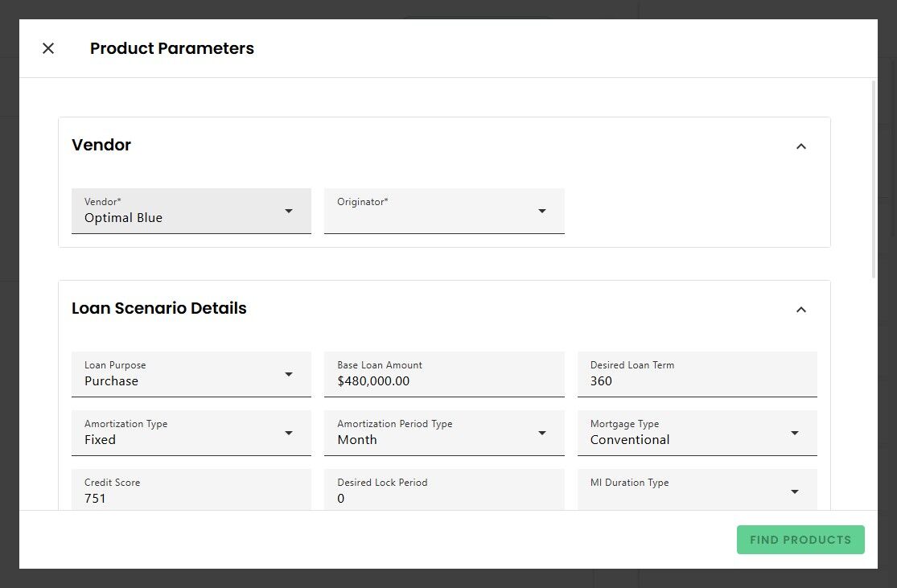Image resolution: width=897 pixels, height=588 pixels.
Task: Collapse the Loan Scenario Details section
Action: [800, 310]
